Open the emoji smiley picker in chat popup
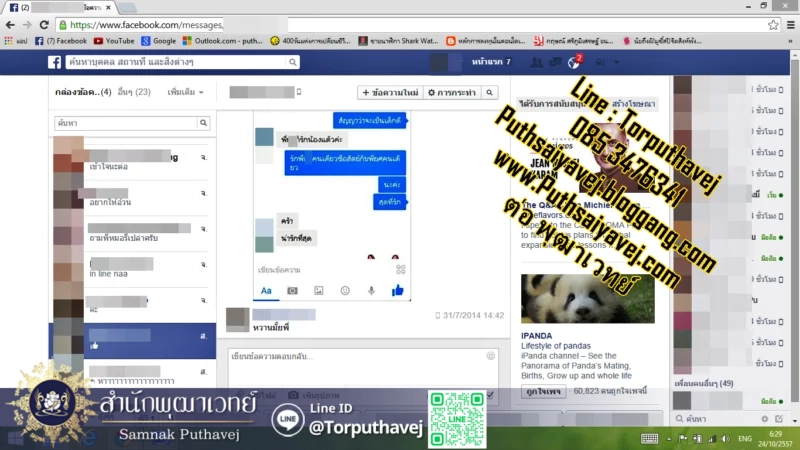Screen dimensions: 800x450 click(345, 290)
